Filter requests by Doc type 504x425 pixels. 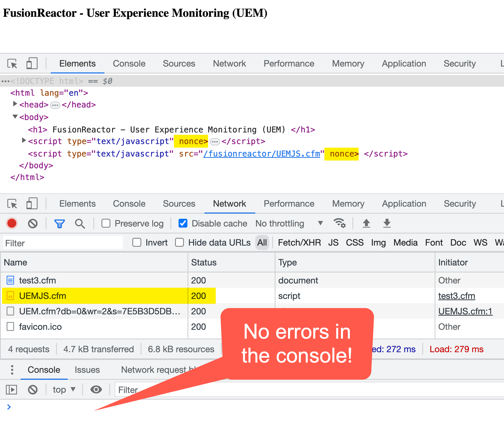[x=458, y=242]
